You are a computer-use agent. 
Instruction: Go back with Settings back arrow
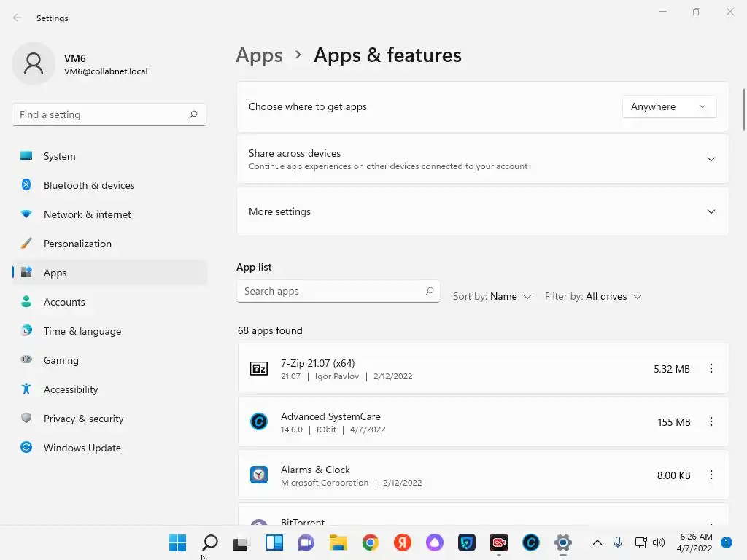tap(18, 17)
